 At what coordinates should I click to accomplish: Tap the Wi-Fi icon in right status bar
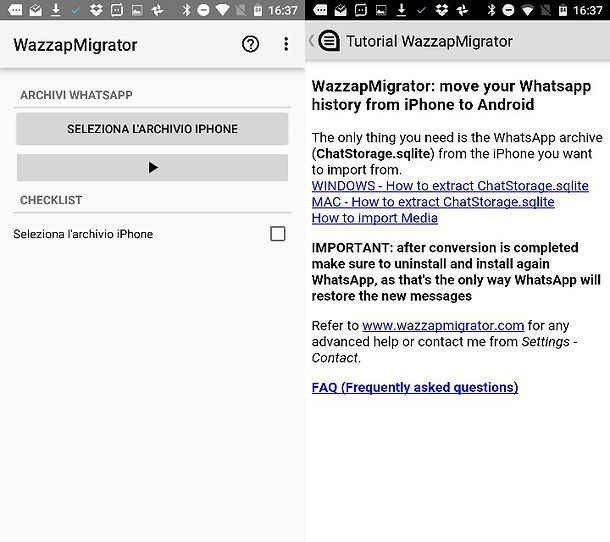(528, 10)
